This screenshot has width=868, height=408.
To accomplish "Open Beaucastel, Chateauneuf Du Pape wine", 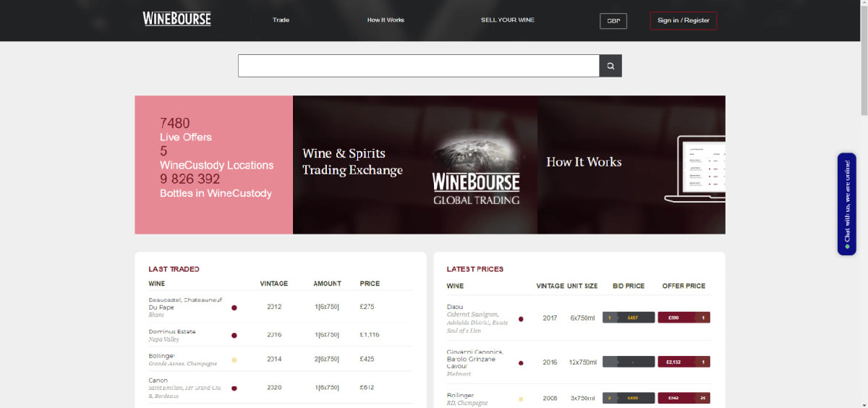I will tap(185, 303).
